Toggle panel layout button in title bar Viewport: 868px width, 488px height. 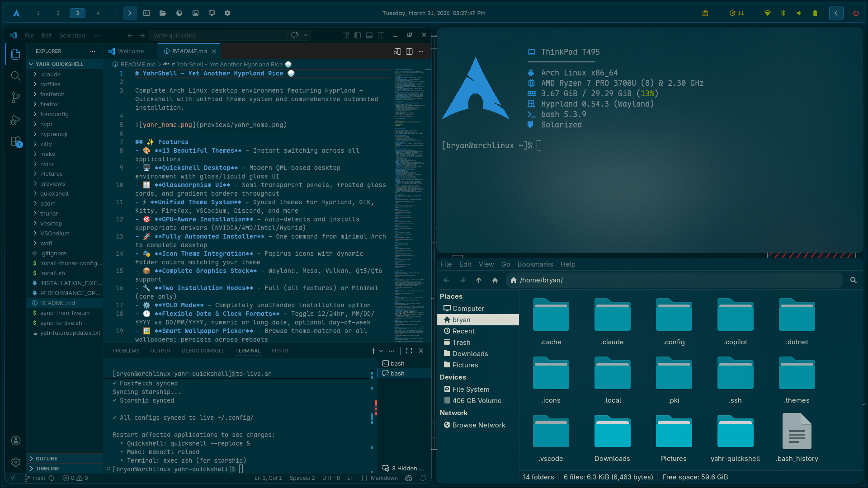coord(369,35)
